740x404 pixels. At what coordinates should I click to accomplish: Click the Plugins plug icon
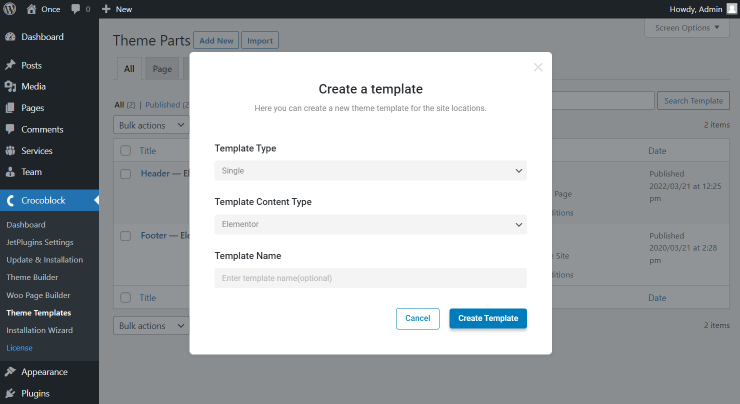point(10,393)
